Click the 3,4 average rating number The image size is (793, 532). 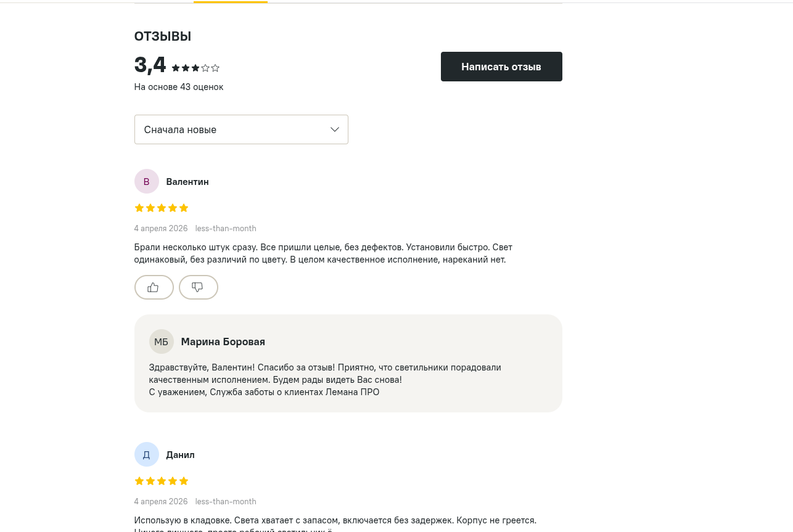coord(150,65)
